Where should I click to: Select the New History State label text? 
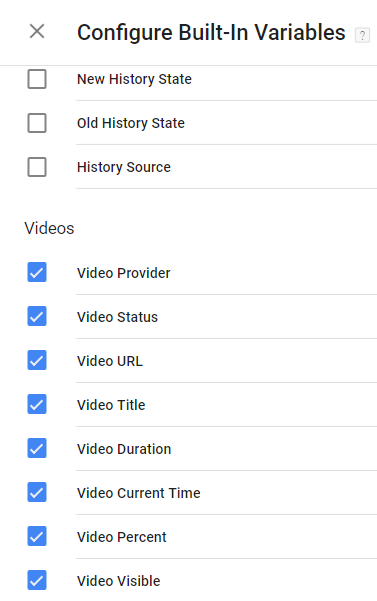pyautogui.click(x=134, y=79)
